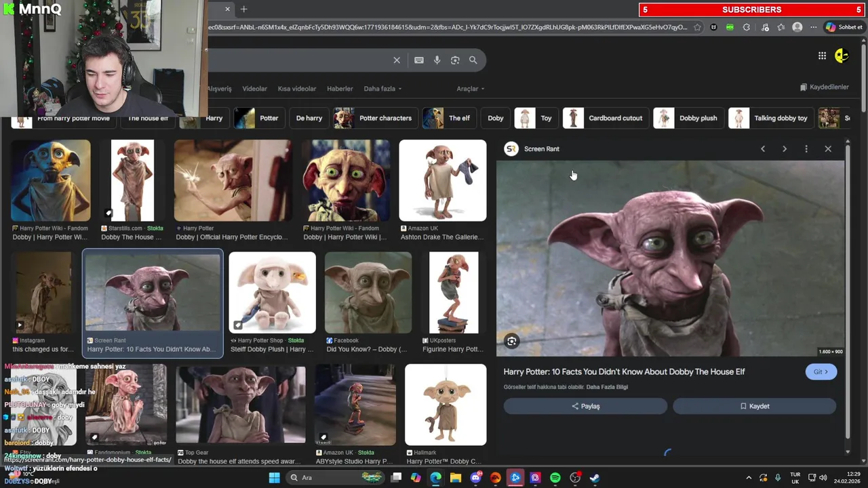Open a new browser tab
Screen dimensions: 868x488
[243, 9]
